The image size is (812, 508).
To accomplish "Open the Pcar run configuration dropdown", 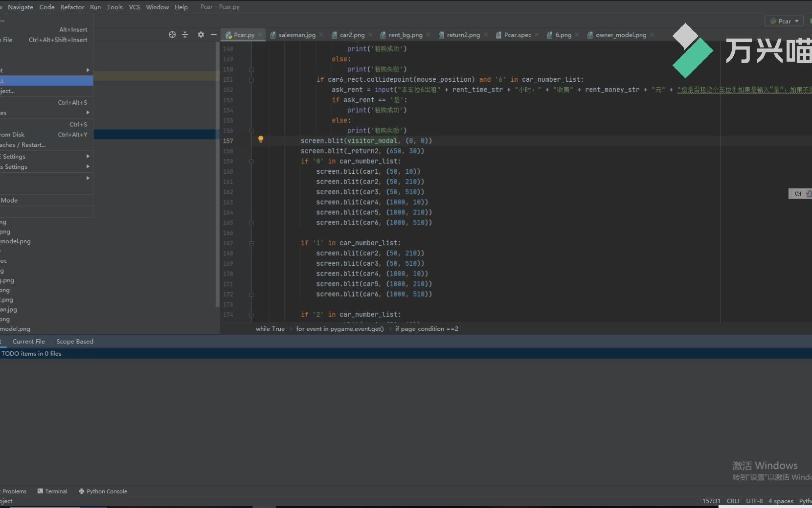I will tap(784, 21).
